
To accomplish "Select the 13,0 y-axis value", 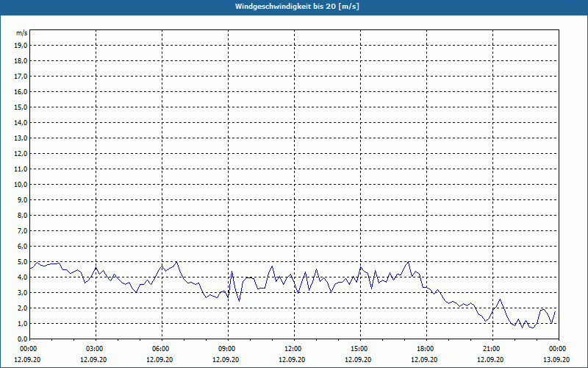I will pyautogui.click(x=21, y=138).
